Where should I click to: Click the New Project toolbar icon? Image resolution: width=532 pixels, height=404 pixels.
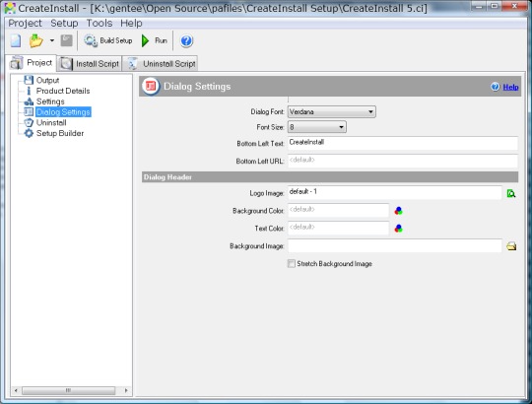(x=16, y=40)
